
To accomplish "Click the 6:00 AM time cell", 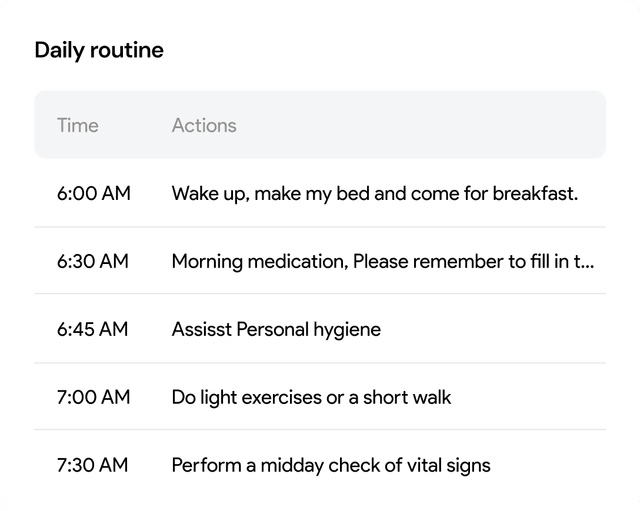I will click(x=93, y=193).
